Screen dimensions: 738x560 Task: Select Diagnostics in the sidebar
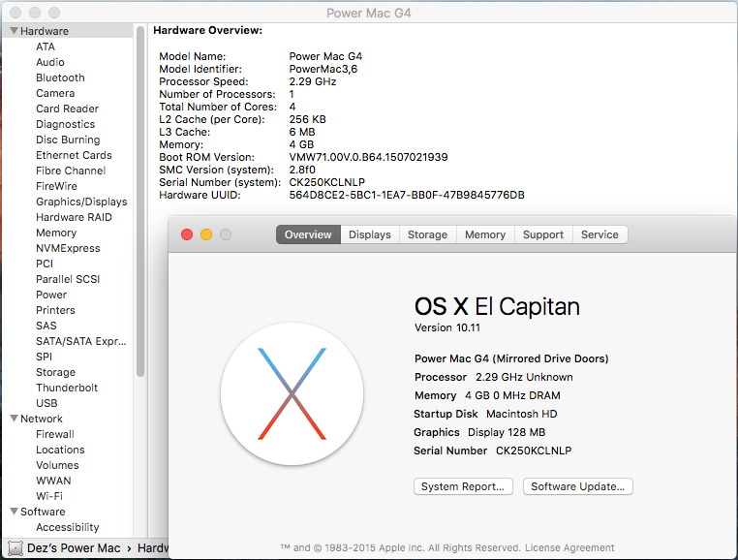point(66,124)
